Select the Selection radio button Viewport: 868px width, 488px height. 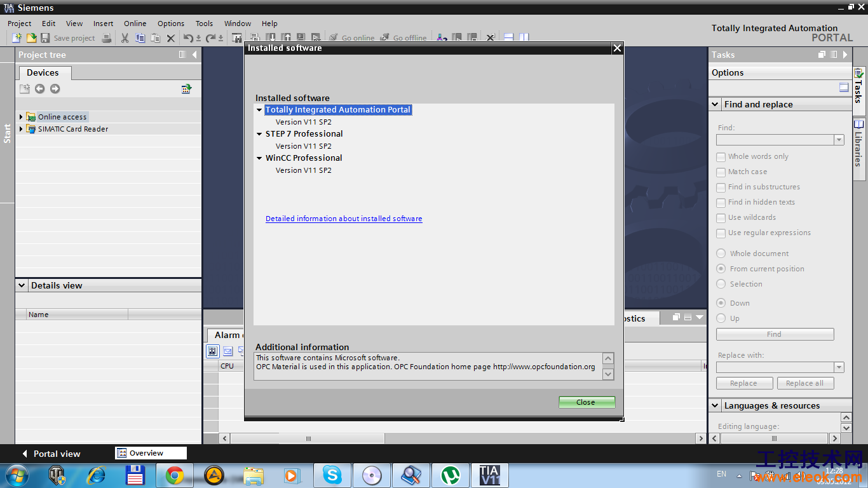coord(721,284)
